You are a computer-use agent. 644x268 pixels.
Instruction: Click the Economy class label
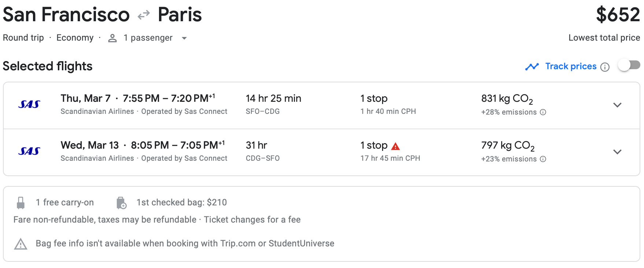(75, 38)
